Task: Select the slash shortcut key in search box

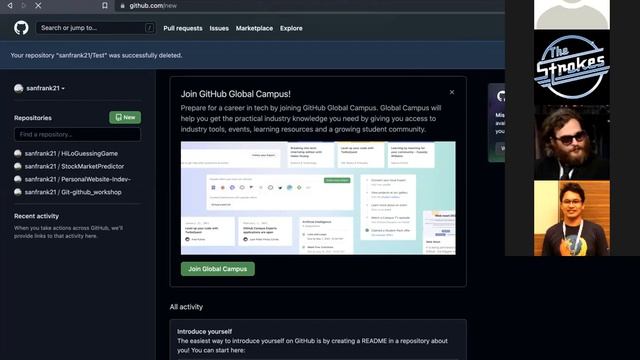Action: [149, 28]
